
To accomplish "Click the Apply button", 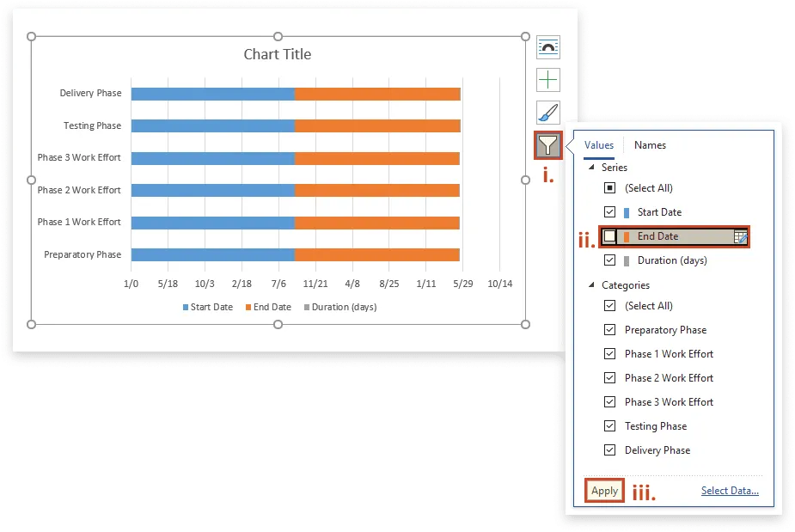I will point(604,491).
